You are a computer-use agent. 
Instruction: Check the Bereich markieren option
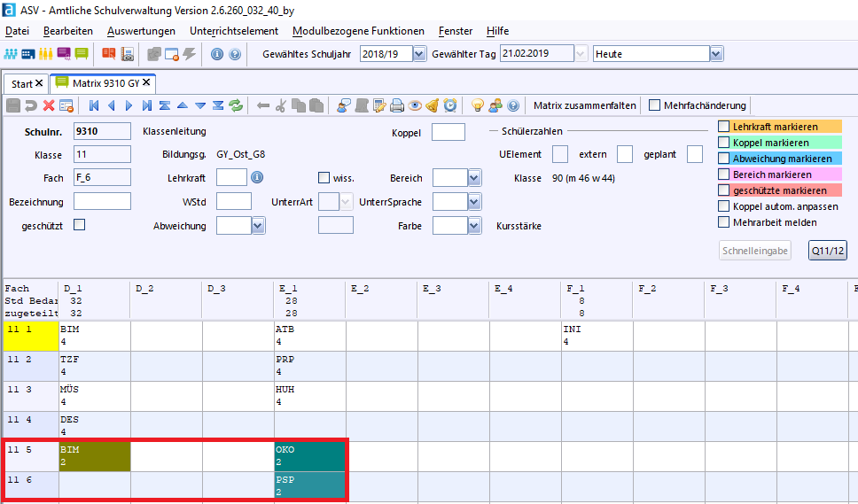(723, 174)
